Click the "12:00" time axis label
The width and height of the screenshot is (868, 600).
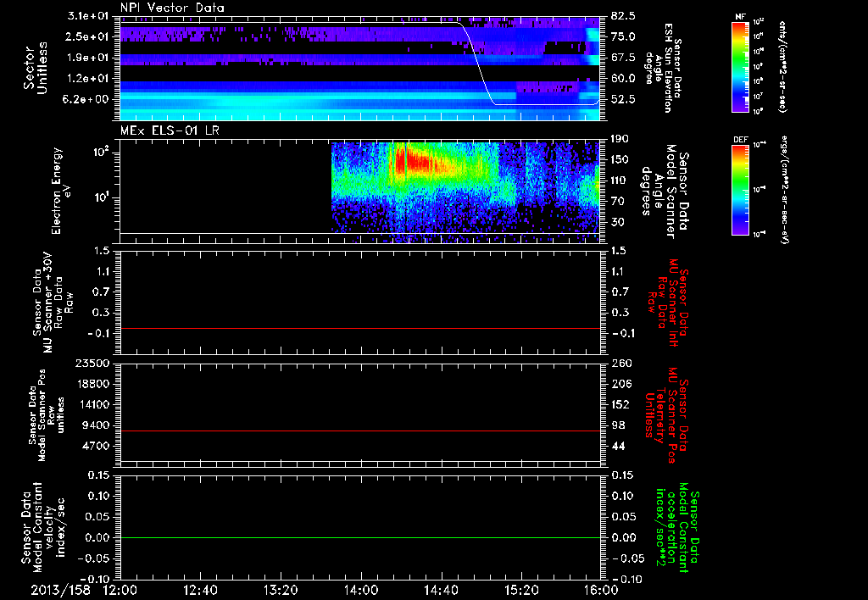click(x=120, y=590)
